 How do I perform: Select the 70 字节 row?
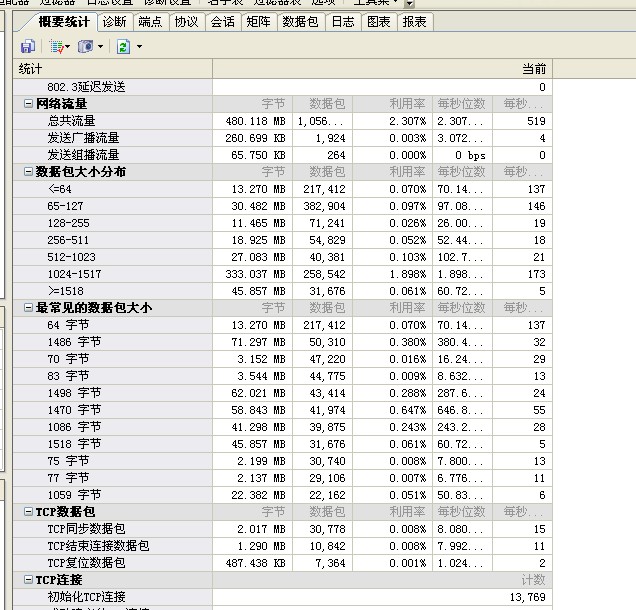pos(282,359)
